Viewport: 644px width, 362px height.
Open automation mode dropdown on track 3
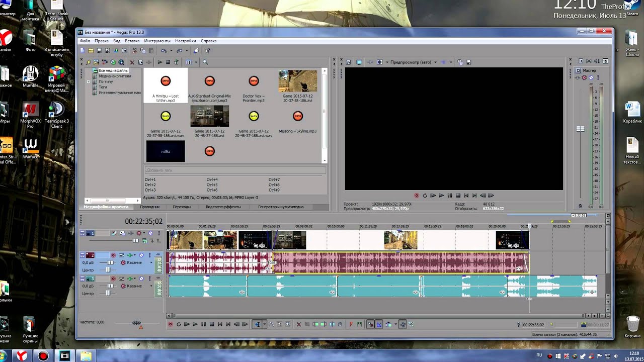[151, 286]
